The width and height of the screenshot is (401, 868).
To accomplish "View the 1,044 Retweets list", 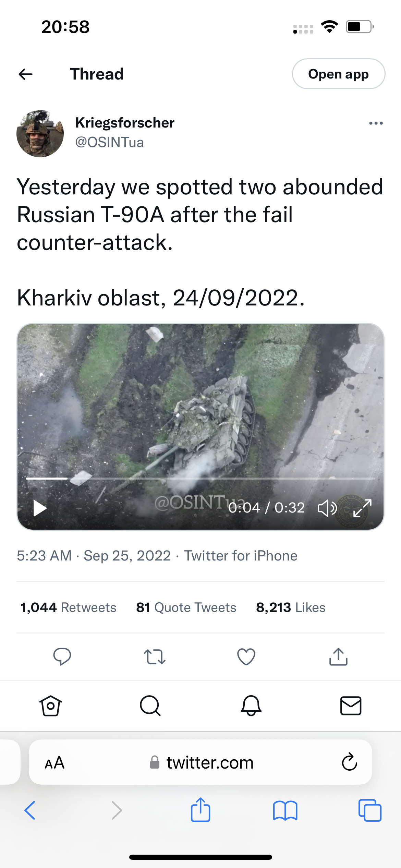I will pos(68,607).
